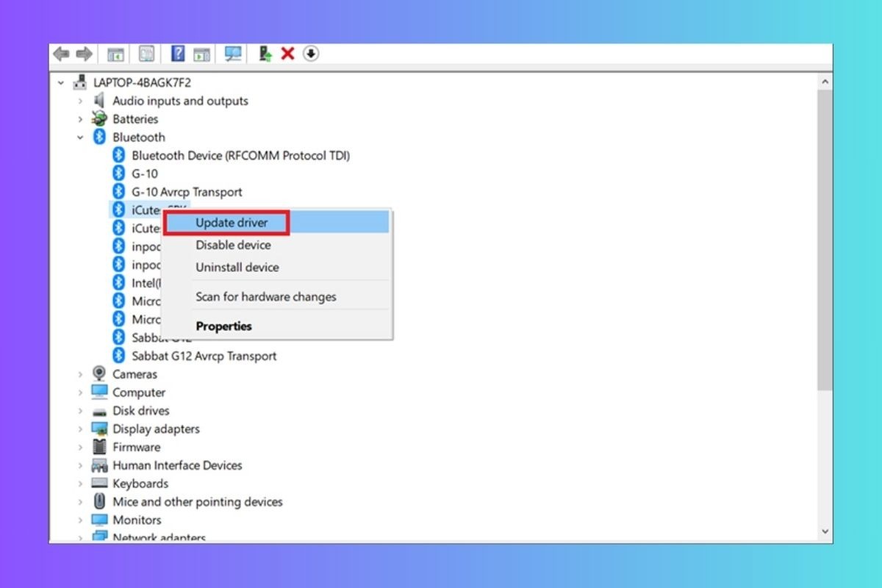Click the Properties toolbar icon
Image resolution: width=882 pixels, height=588 pixels.
coord(146,53)
